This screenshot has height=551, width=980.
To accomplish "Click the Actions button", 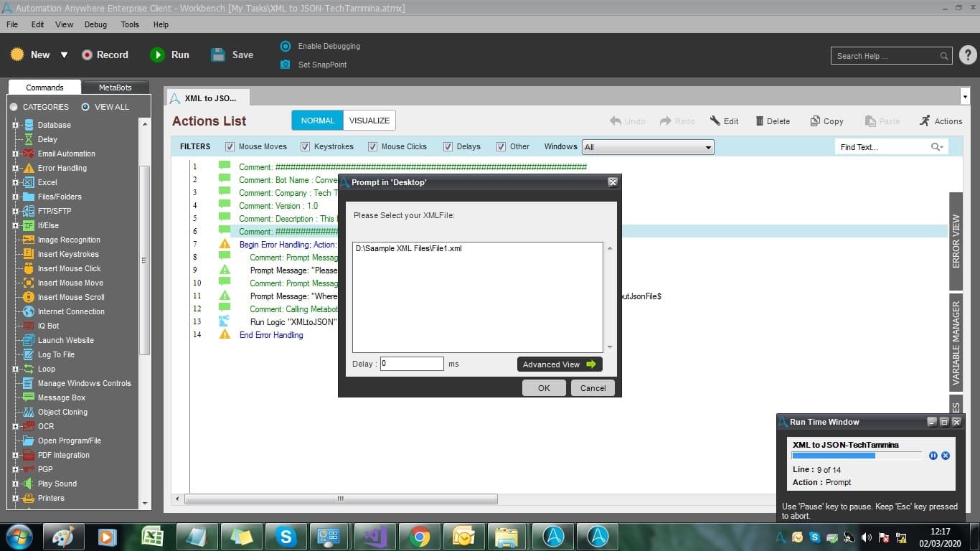I will tap(941, 121).
